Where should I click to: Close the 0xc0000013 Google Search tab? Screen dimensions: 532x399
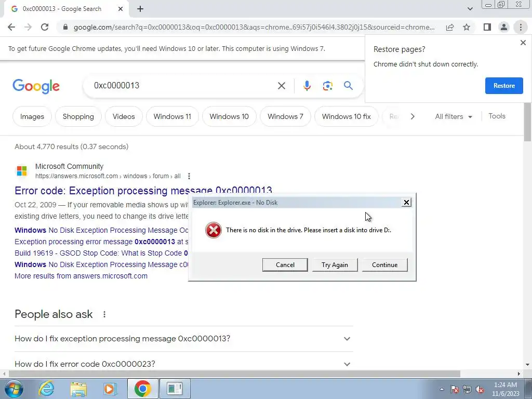(x=121, y=9)
